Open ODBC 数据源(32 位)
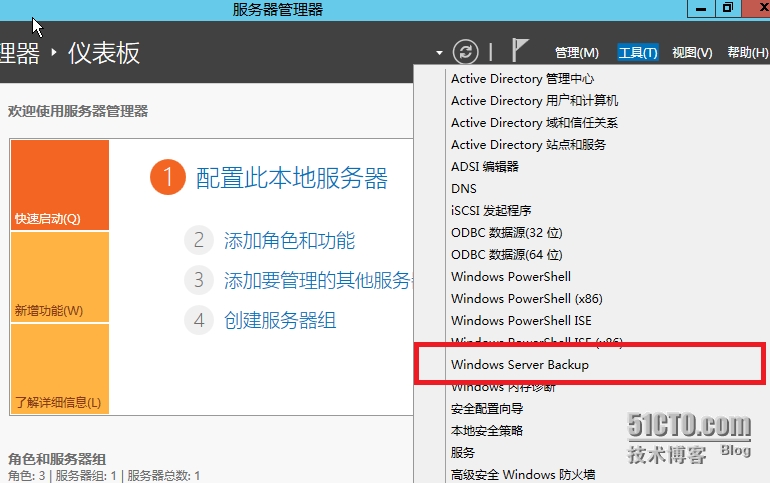The image size is (770, 483). click(506, 233)
